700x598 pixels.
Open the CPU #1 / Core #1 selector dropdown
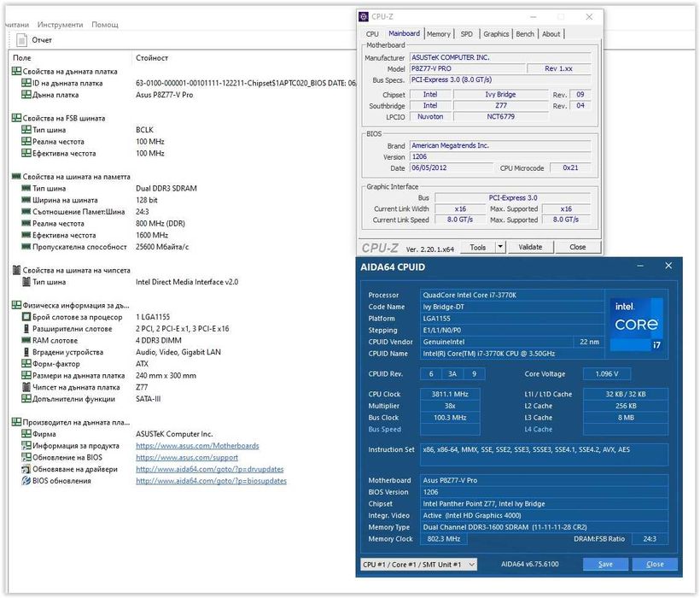[x=418, y=565]
